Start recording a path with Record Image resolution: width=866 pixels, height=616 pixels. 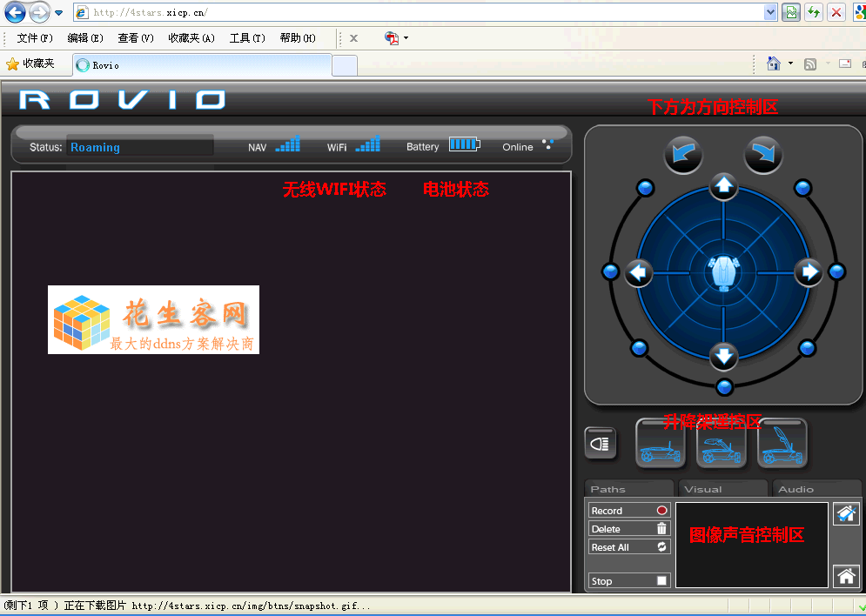(629, 511)
